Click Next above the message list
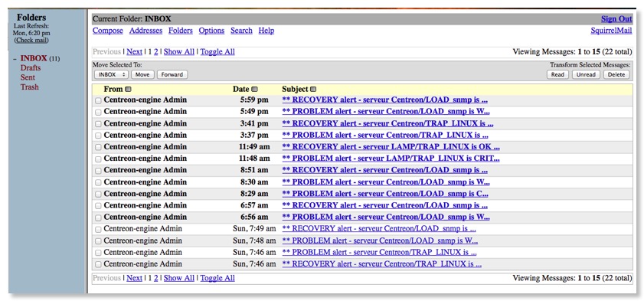Viewport: 644px width, 301px height. 134,52
